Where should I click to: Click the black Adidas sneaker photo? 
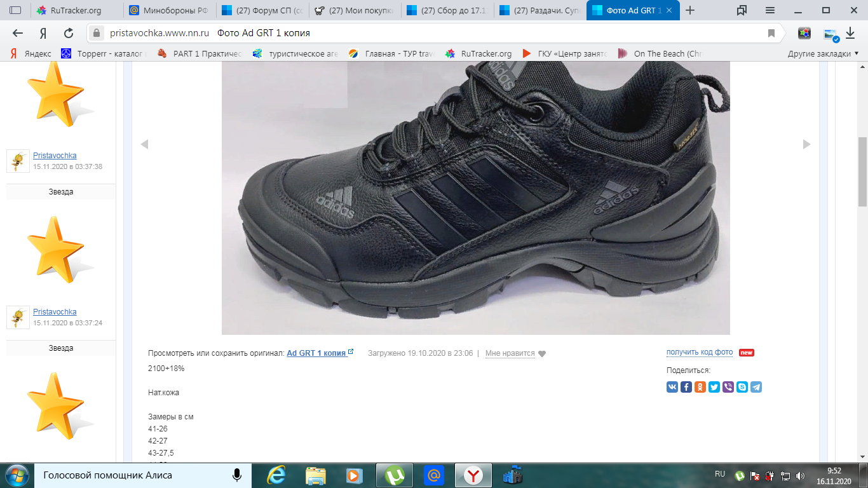(x=475, y=198)
